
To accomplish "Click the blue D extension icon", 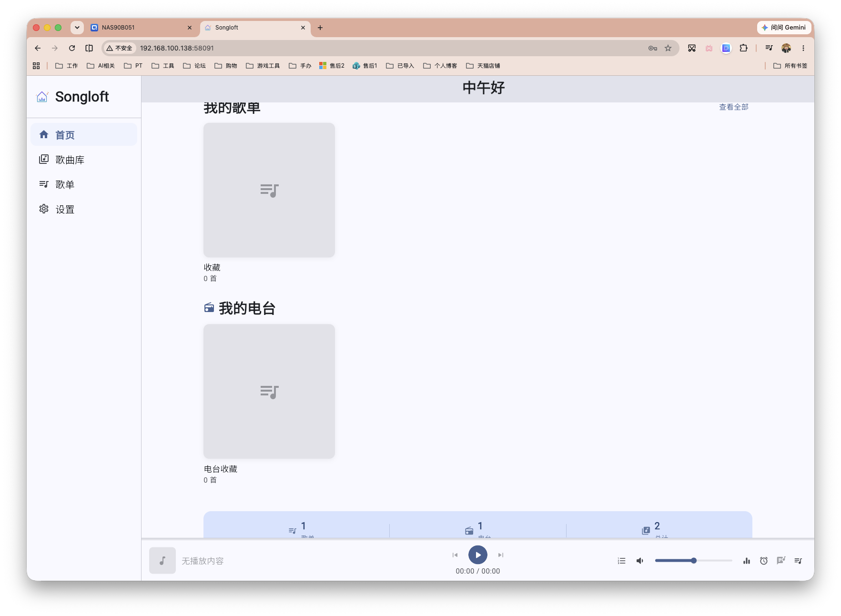I will pos(726,48).
